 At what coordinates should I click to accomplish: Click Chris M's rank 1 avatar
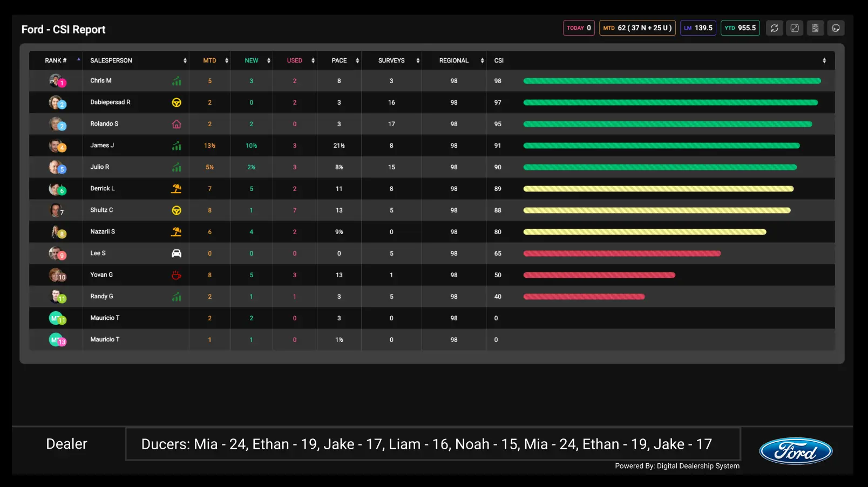57,81
